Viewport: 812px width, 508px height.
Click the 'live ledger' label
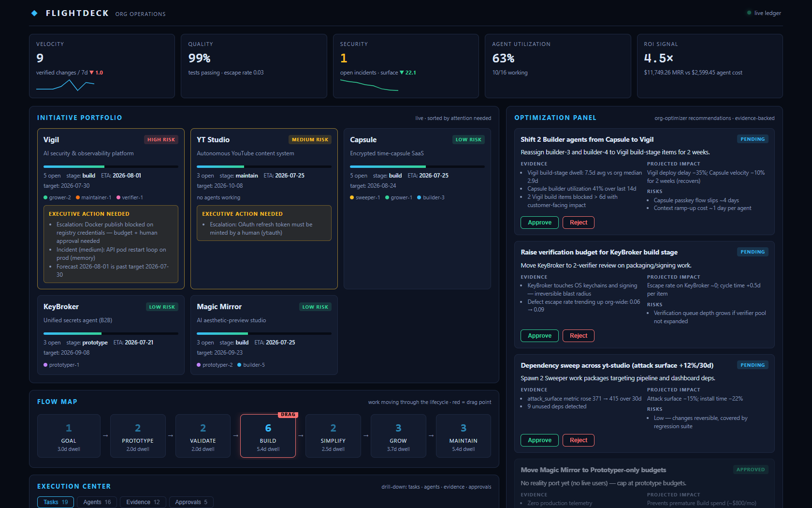point(768,13)
